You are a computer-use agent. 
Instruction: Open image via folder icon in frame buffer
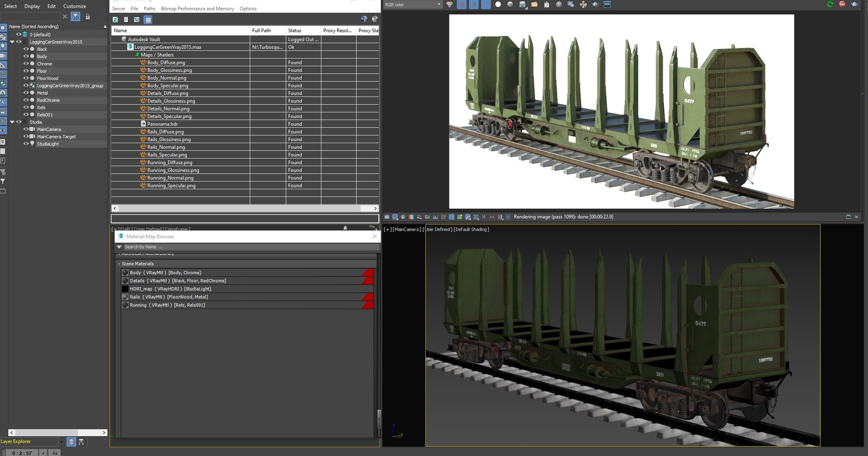tap(534, 5)
